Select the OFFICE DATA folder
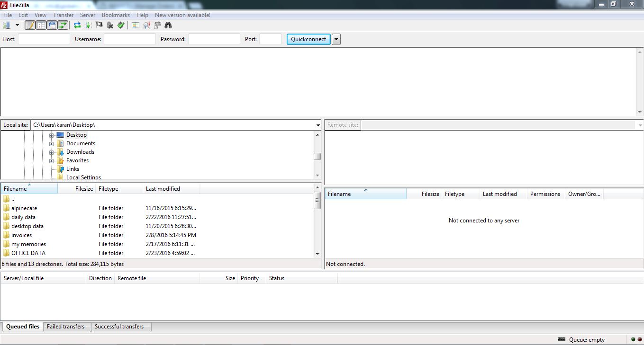This screenshot has width=644, height=345. pyautogui.click(x=157, y=253)
